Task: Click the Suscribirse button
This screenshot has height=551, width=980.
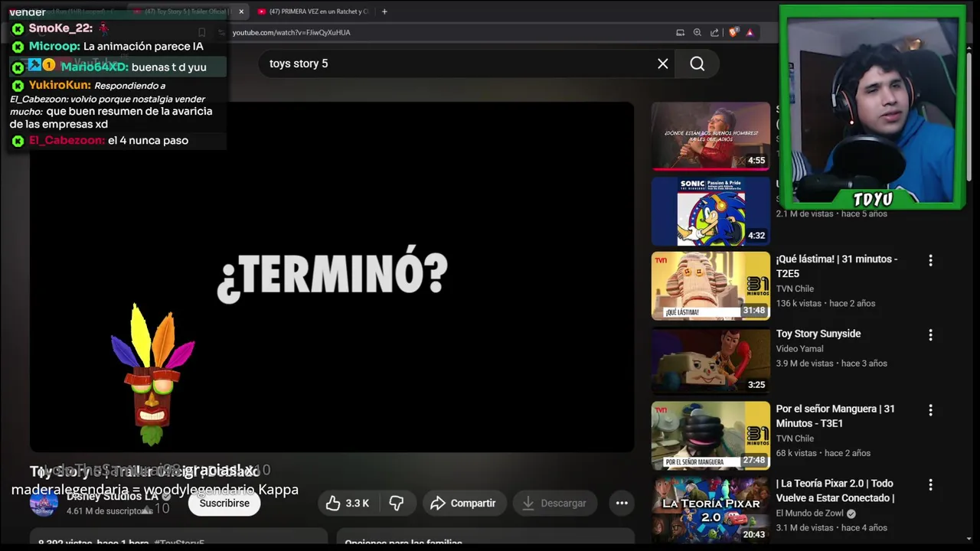Action: 224,503
